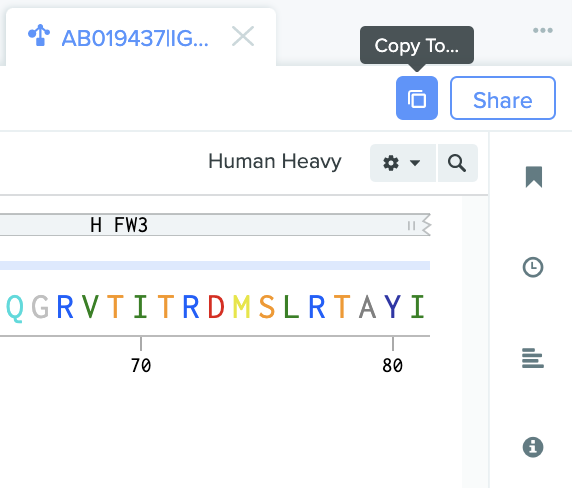Viewport: 572px width, 488px height.
Task: Click the light blue translation highlight bar
Action: (215, 266)
